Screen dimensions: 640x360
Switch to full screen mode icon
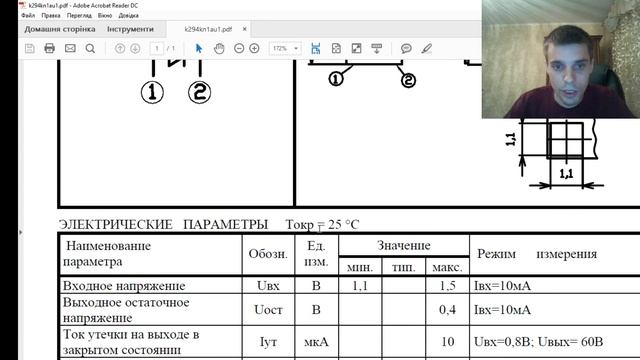coord(356,49)
